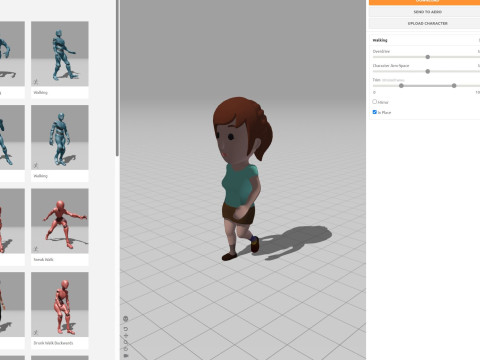Click the Overdrive slider handle

428,57
